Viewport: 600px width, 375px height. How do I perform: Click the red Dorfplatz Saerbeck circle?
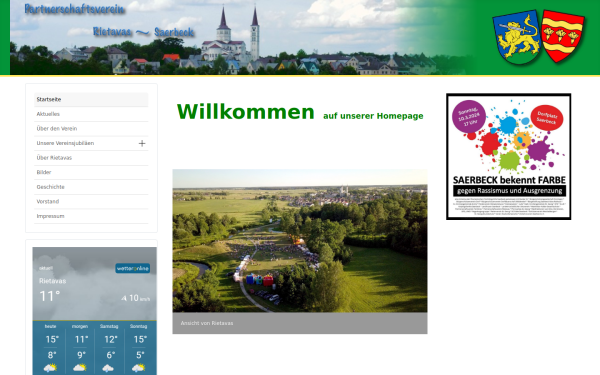(547, 118)
